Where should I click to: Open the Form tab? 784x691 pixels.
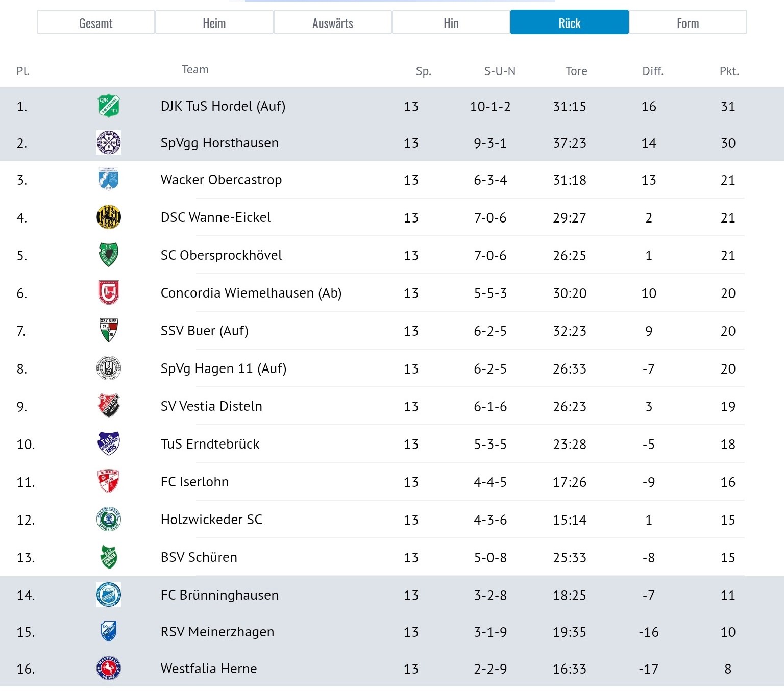[x=688, y=22]
